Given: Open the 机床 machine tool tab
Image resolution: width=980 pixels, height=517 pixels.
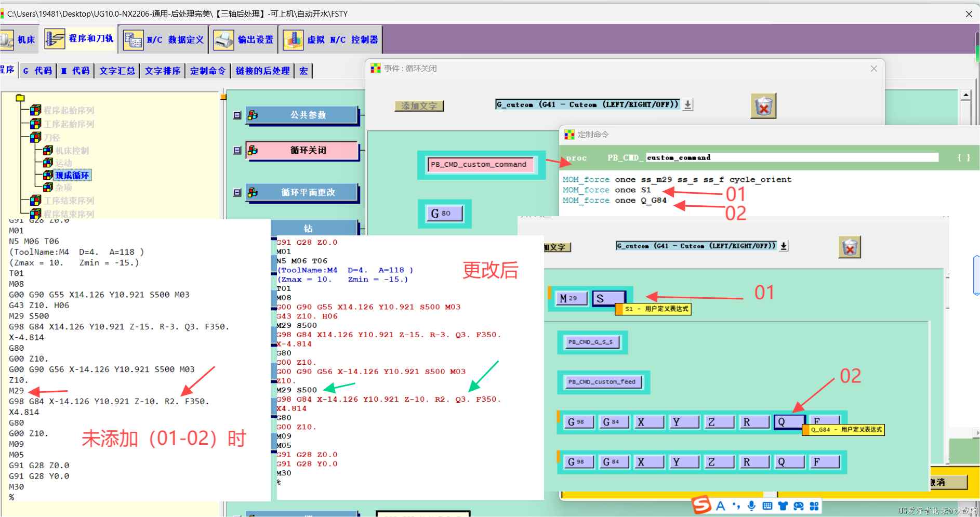Looking at the screenshot, I should [x=19, y=39].
